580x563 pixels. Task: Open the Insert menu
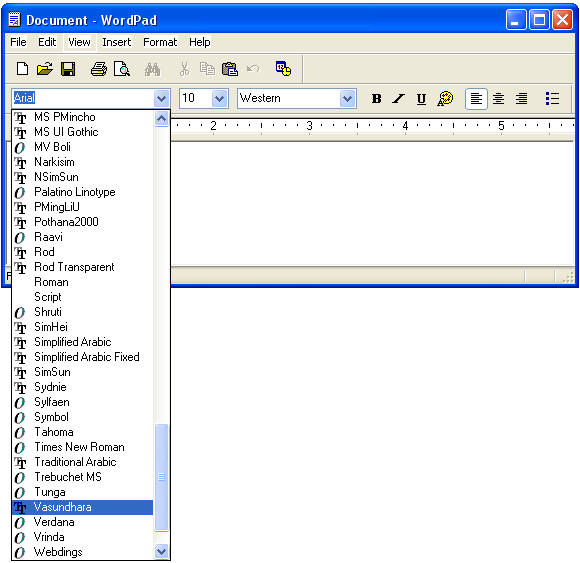(x=117, y=42)
